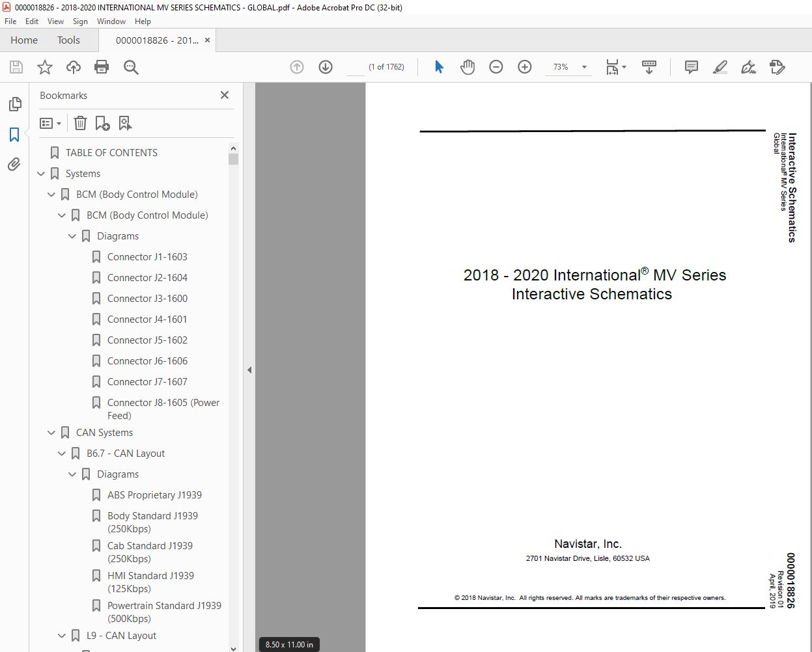Open the Sign menu
Image resolution: width=812 pixels, height=652 pixels.
[81, 21]
